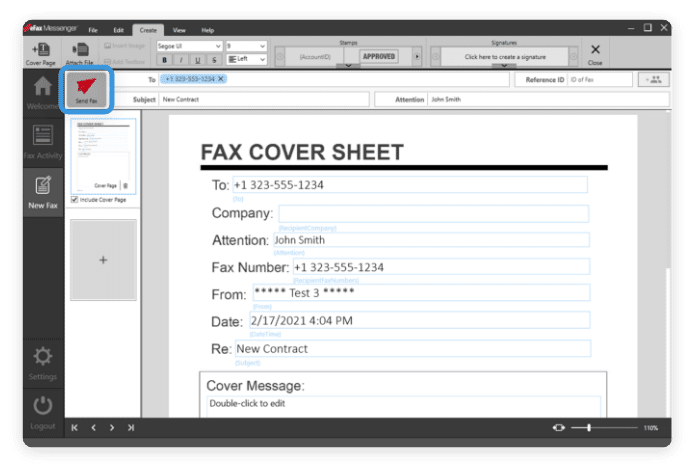
Task: Click the Attention input field
Action: [x=549, y=99]
